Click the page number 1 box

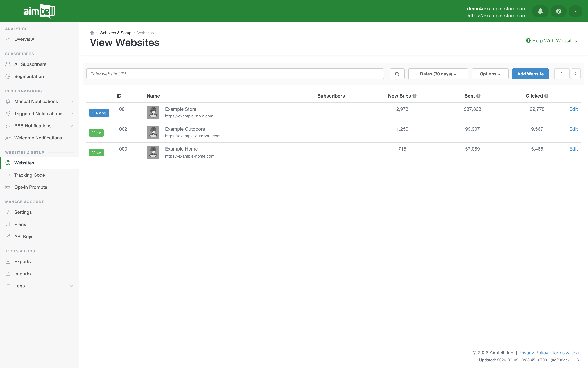562,74
